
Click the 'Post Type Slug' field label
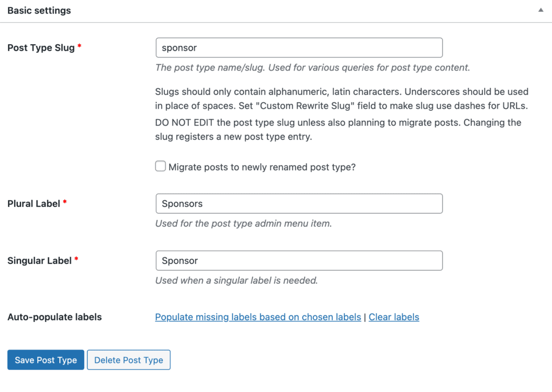41,47
